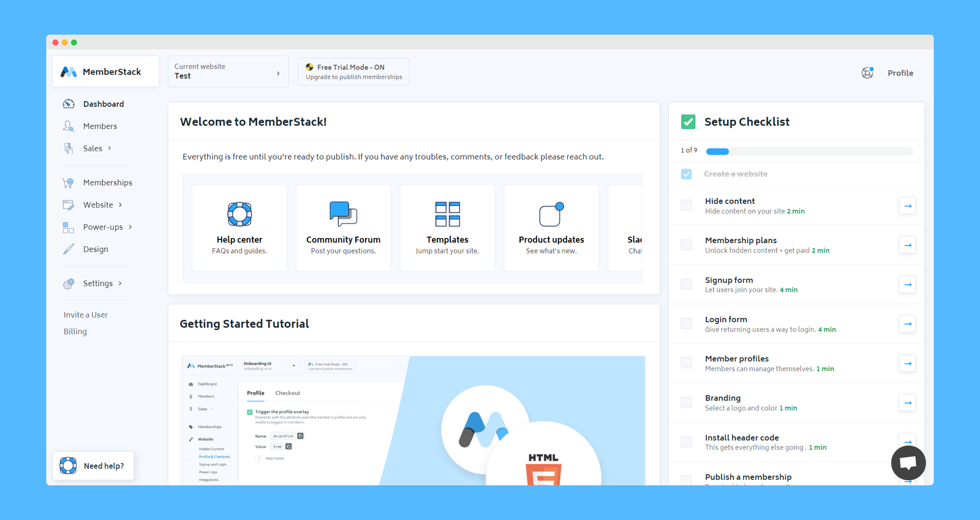The image size is (980, 520).
Task: Click the Community Forum chat bubbles icon
Action: (x=343, y=214)
